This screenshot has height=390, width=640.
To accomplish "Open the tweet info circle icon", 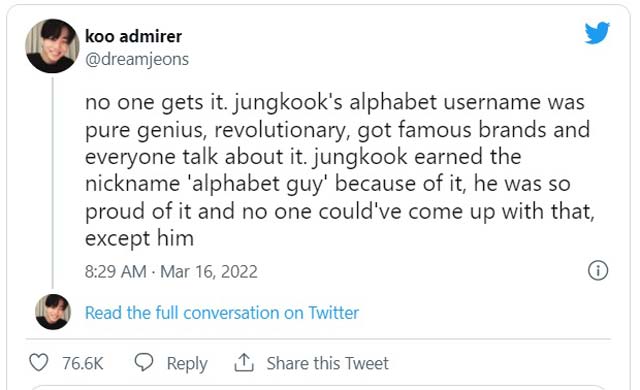I will tap(598, 270).
